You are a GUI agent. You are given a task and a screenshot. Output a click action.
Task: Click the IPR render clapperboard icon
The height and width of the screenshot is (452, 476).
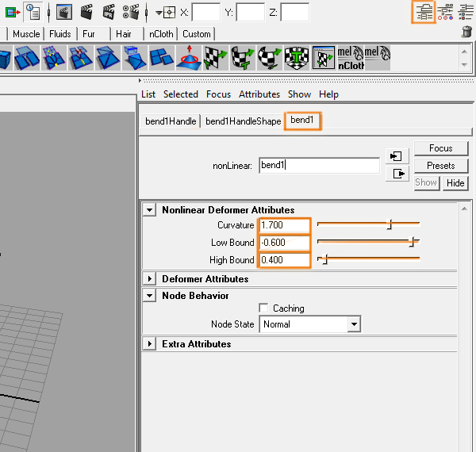click(x=109, y=12)
